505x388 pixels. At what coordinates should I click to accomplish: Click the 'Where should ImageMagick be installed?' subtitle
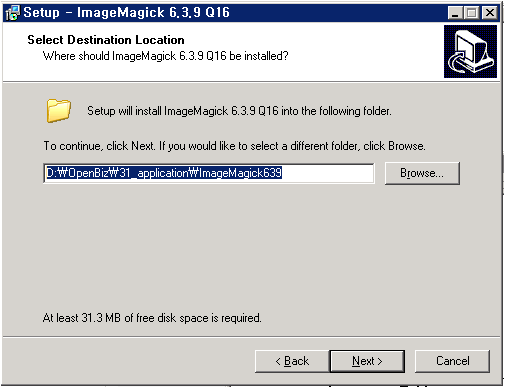coord(165,56)
